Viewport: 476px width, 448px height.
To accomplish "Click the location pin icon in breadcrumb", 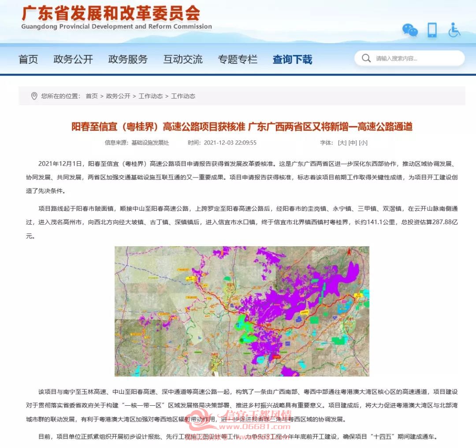I will pos(34,96).
